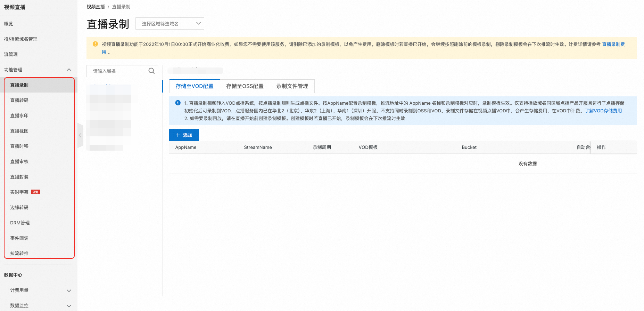
Task: Click the orange warning icon in the banner
Action: click(x=95, y=44)
